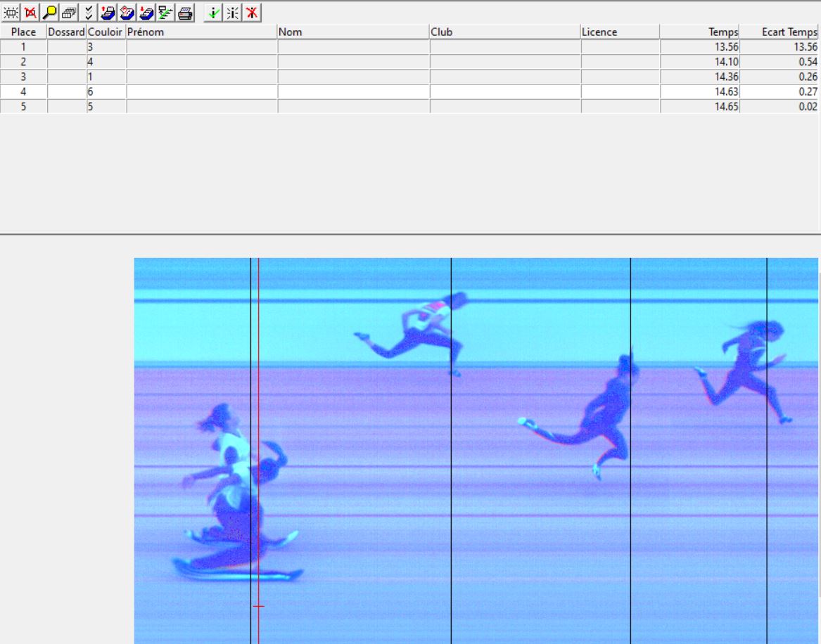The image size is (821, 644).
Task: Click Prénom field of place 4 row
Action: pos(202,91)
